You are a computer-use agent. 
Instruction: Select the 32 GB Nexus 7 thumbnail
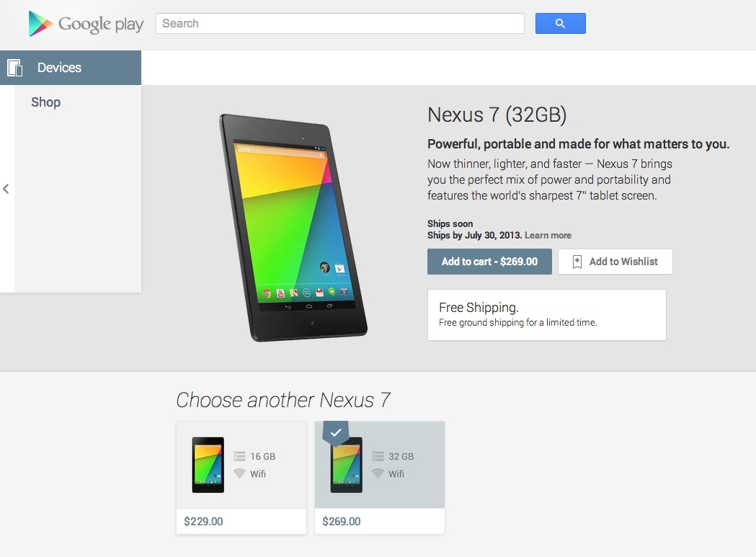click(346, 465)
